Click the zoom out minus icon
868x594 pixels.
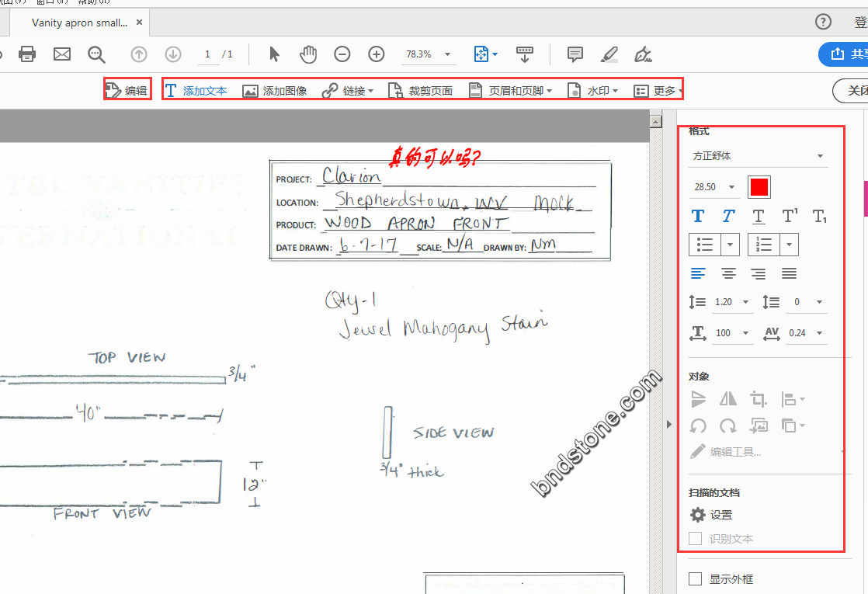[342, 54]
